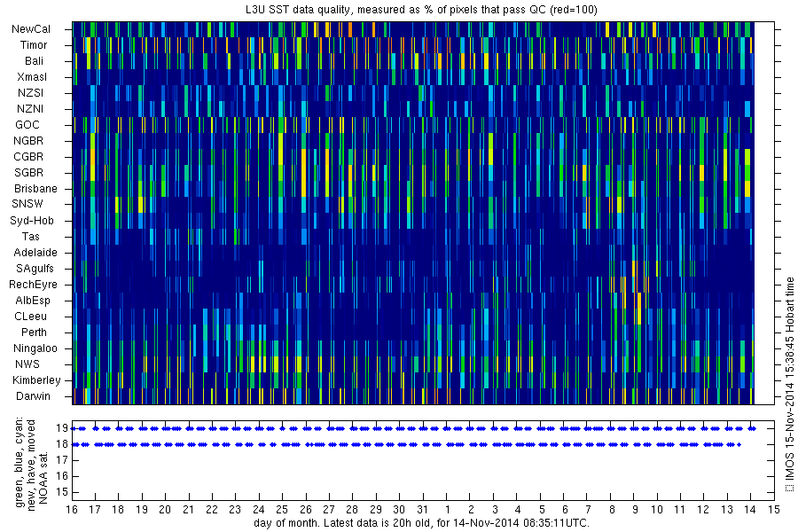
Task: Click the chart title about L3U SST quality
Action: coord(421,10)
